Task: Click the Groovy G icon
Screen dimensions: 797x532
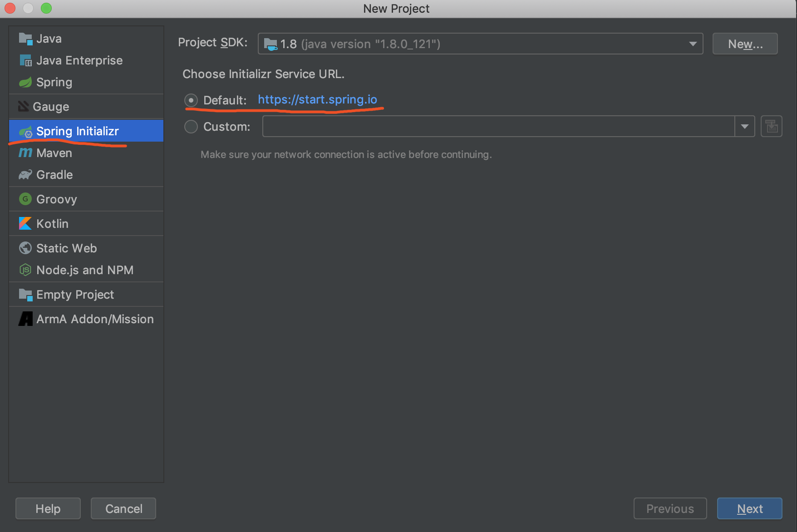Action: (x=25, y=199)
